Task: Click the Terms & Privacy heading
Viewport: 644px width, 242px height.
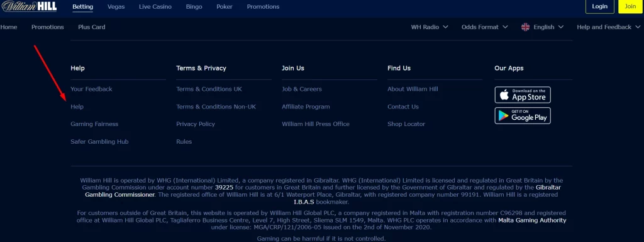Action: [201, 68]
